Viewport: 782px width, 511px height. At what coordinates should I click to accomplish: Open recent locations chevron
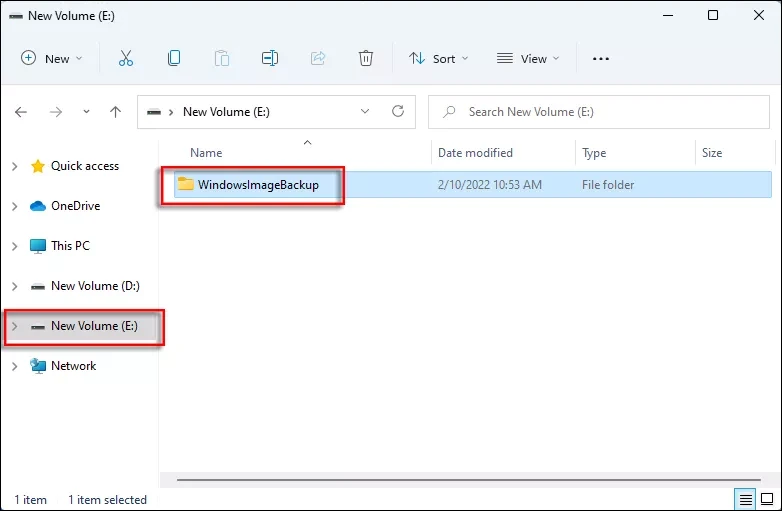86,112
